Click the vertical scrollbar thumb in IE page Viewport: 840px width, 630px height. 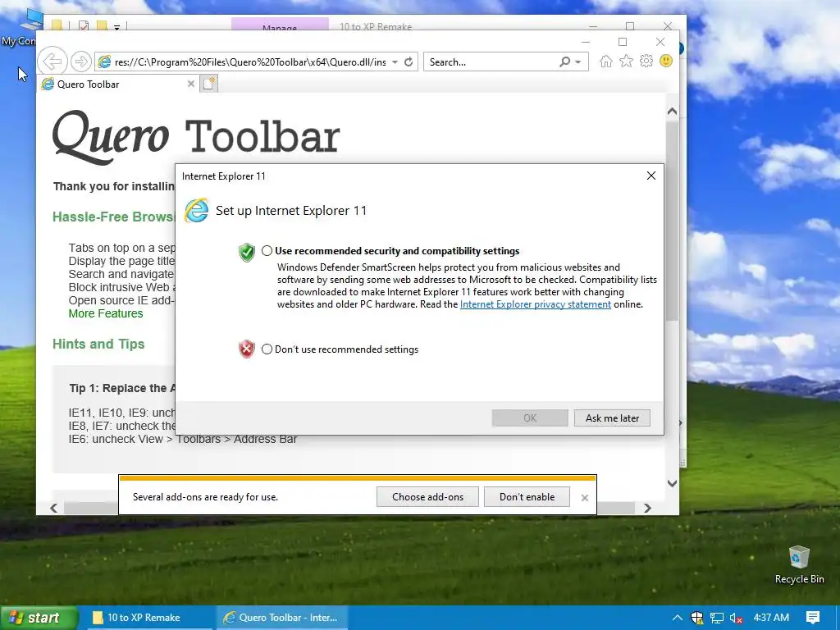coord(672,221)
